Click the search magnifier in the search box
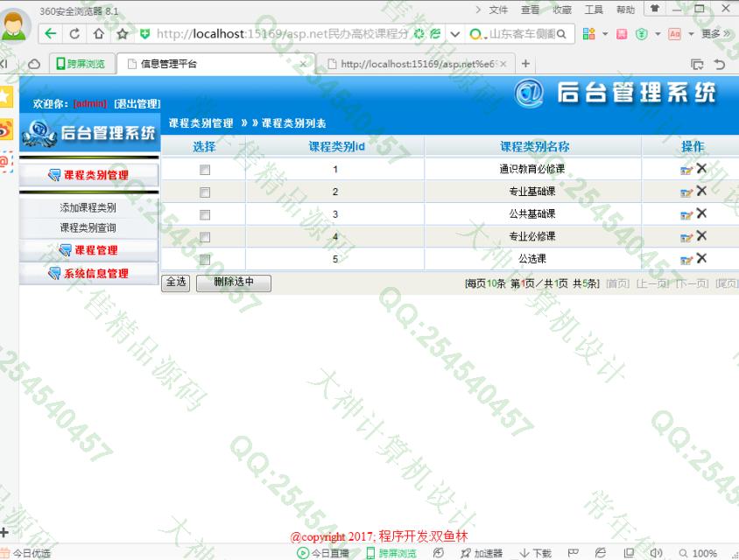This screenshot has width=739, height=560. click(561, 34)
